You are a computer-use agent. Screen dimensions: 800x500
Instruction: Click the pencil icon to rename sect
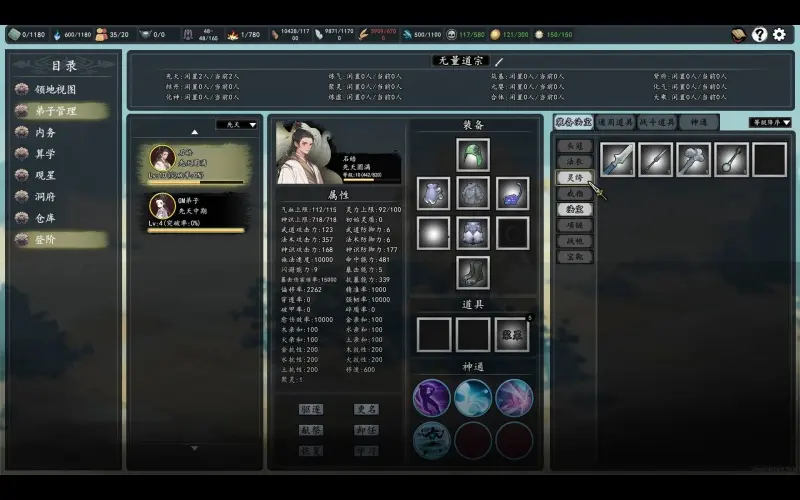[x=499, y=61]
